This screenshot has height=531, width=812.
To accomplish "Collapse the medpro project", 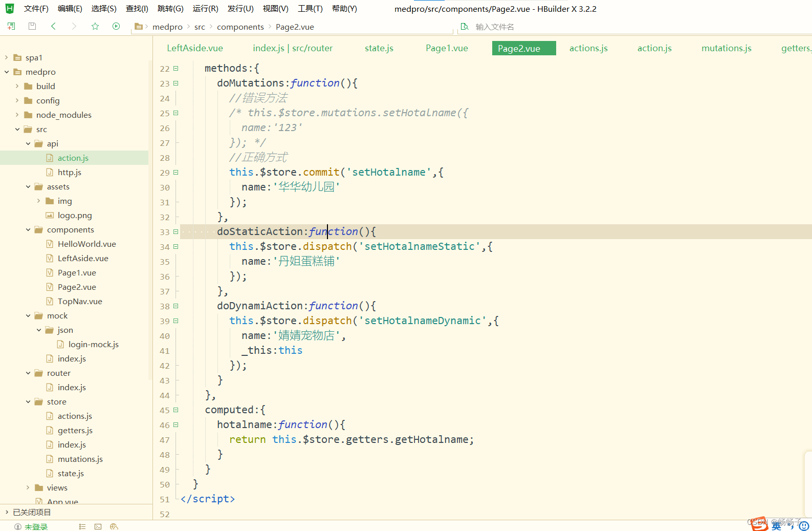I will [7, 72].
